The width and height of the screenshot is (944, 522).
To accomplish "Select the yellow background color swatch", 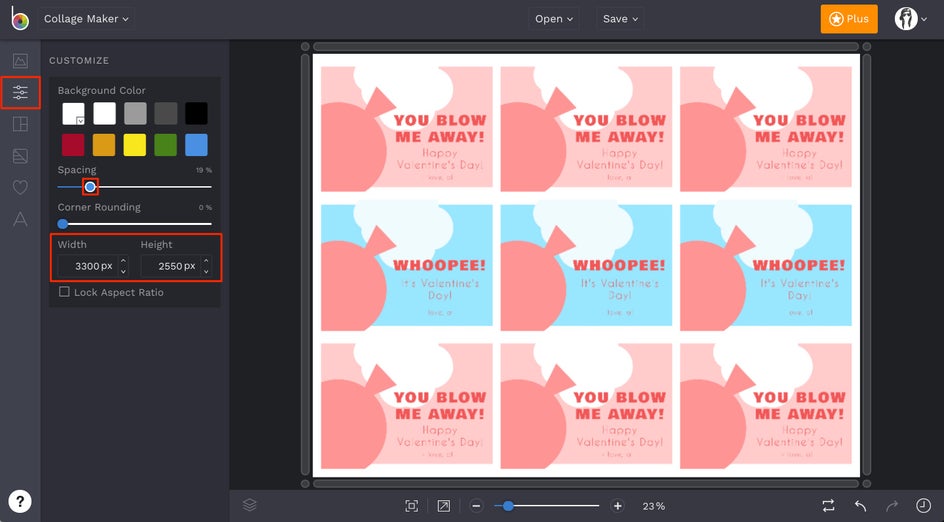I will click(x=135, y=145).
